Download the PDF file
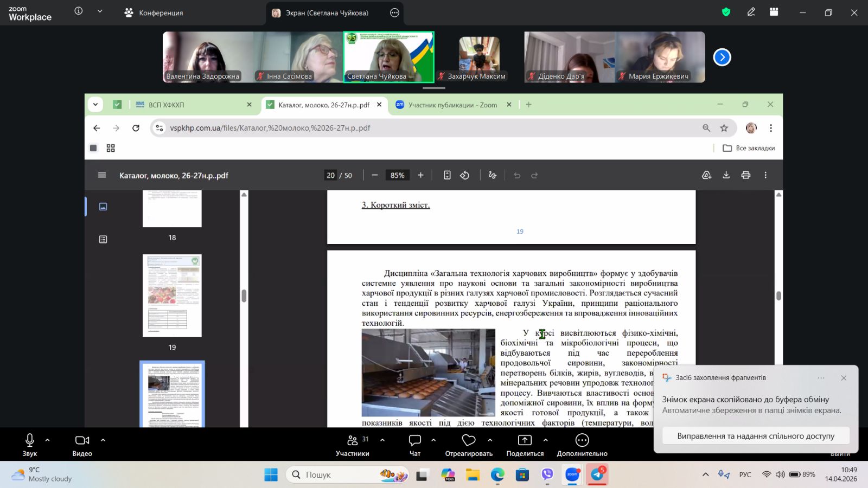Screen dimensions: 868x488 tap(726, 175)
